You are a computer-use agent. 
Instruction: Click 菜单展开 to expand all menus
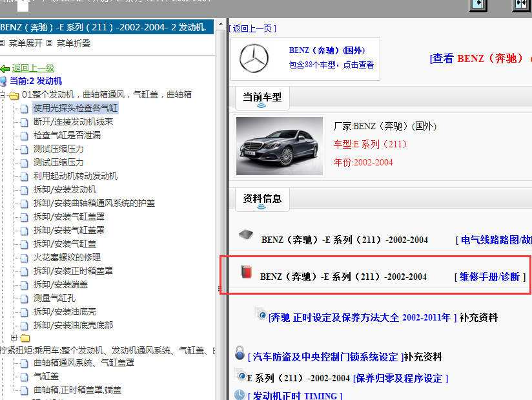tap(25, 43)
